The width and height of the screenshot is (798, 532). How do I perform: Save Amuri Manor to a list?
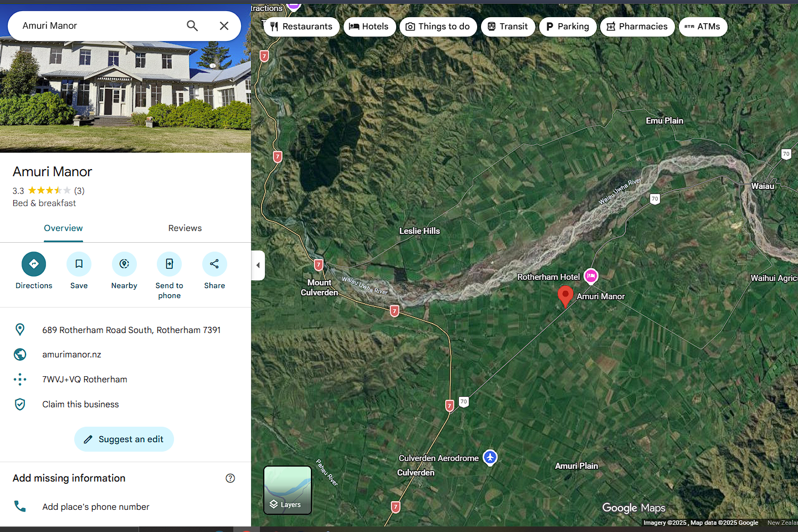tap(79, 264)
